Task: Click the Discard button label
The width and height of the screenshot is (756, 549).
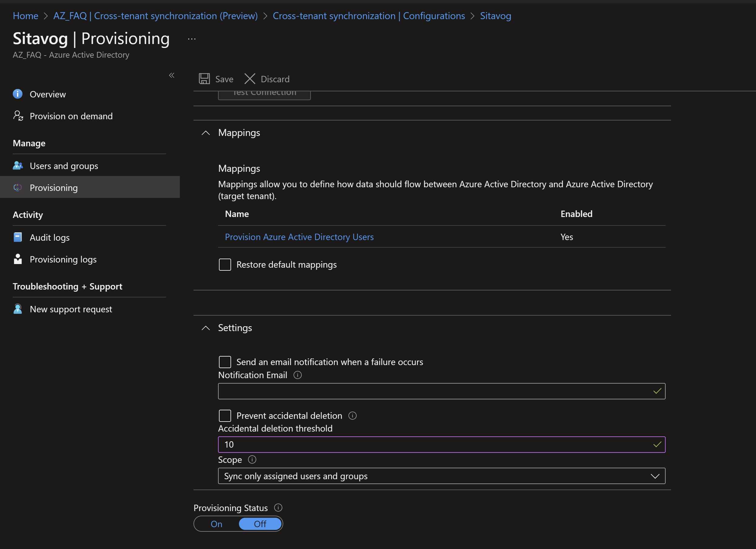Action: [x=275, y=79]
